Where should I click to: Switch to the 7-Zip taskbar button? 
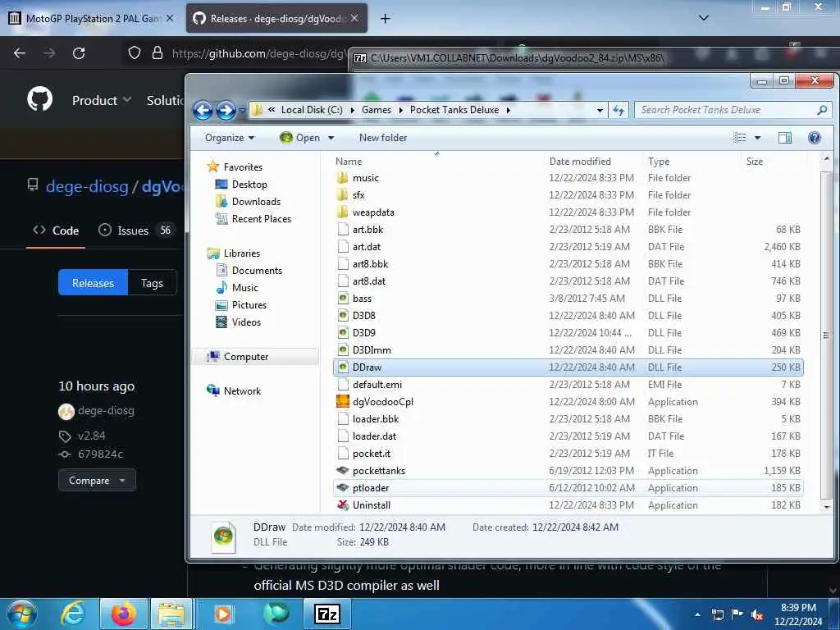(327, 614)
